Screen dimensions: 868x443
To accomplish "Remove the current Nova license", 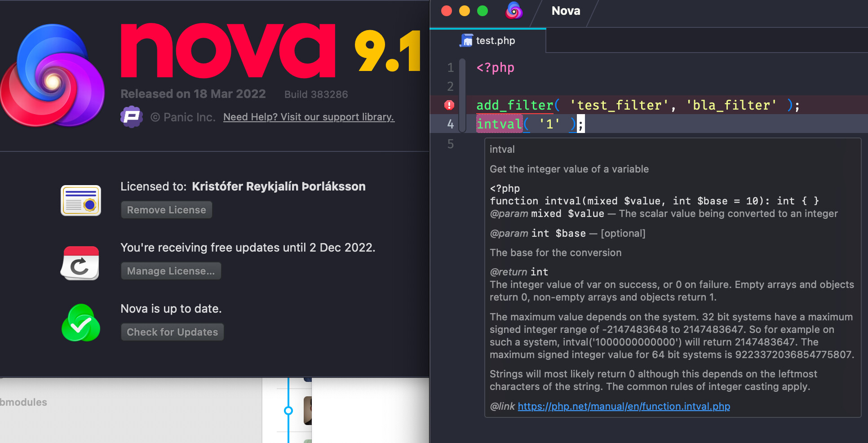I will pyautogui.click(x=166, y=210).
